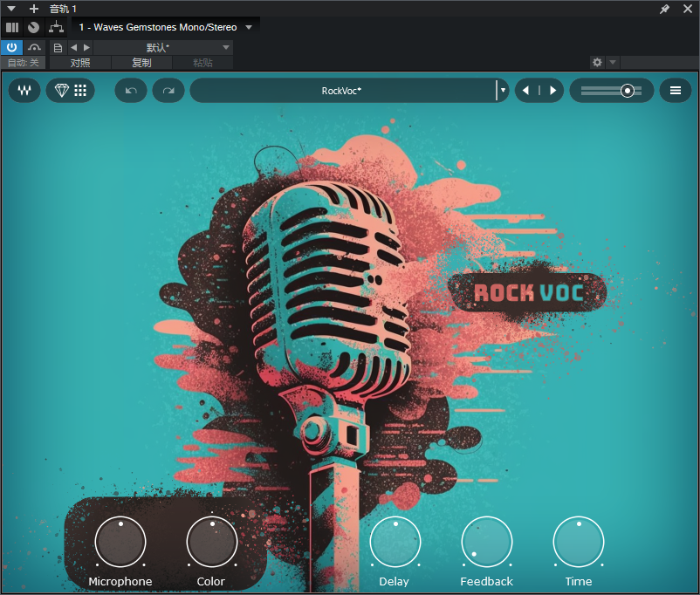Screen dimensions: 700x595
Task: Open the settings gear icon
Action: [597, 62]
